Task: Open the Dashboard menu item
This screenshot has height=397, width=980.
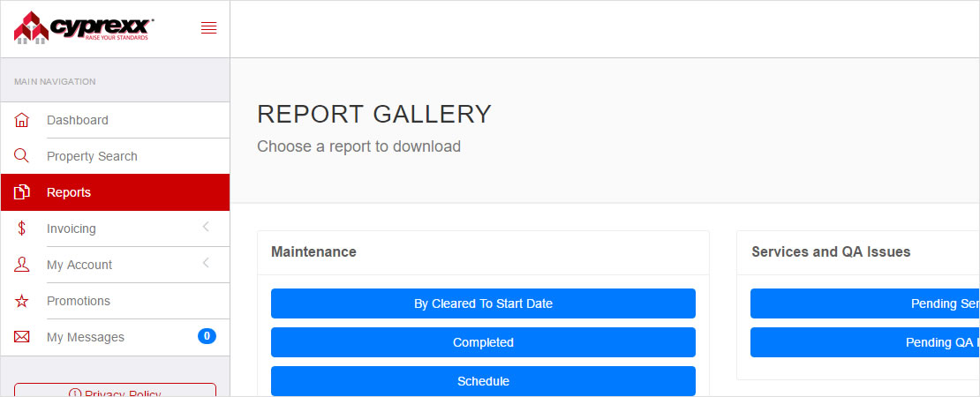Action: (78, 120)
